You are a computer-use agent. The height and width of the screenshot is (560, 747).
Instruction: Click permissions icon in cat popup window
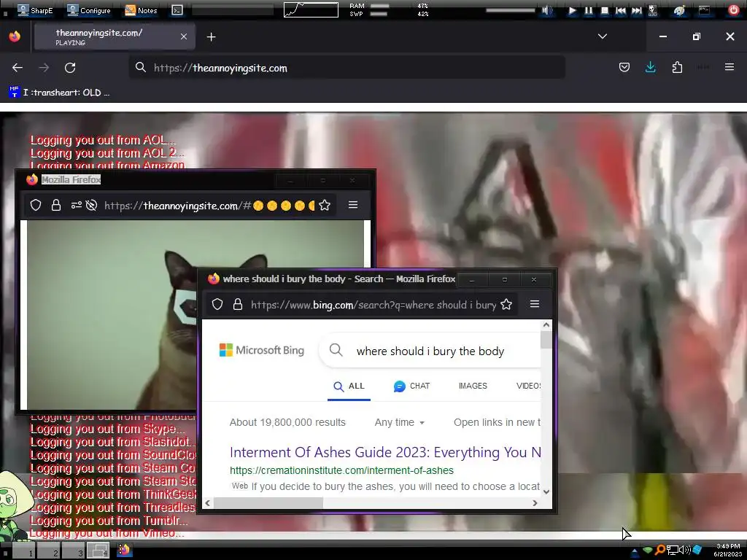click(x=76, y=205)
